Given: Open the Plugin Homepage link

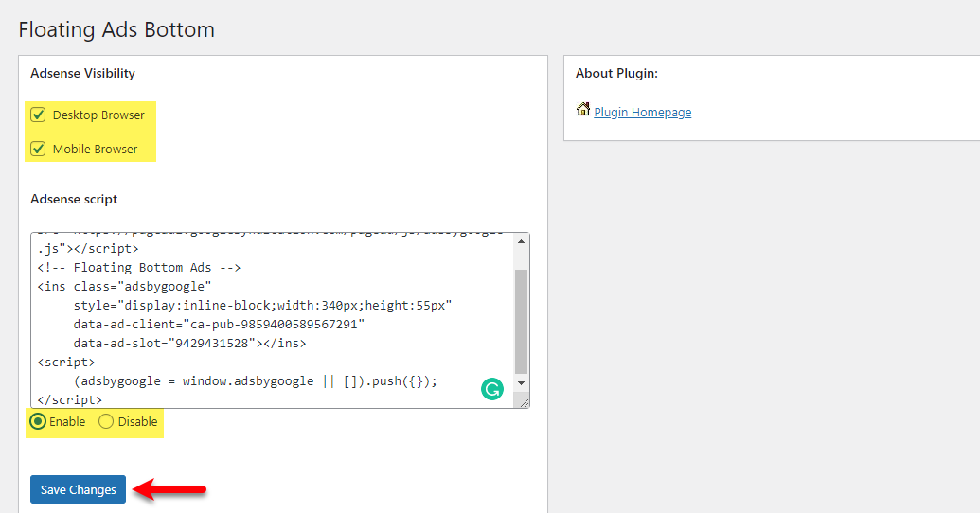Looking at the screenshot, I should point(643,113).
